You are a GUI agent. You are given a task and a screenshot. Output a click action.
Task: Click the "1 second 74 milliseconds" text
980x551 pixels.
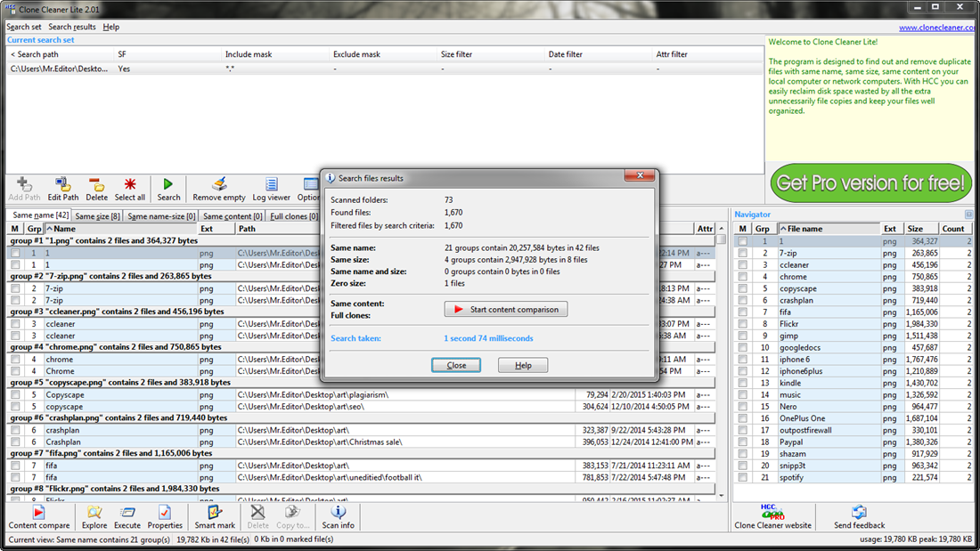pos(489,338)
